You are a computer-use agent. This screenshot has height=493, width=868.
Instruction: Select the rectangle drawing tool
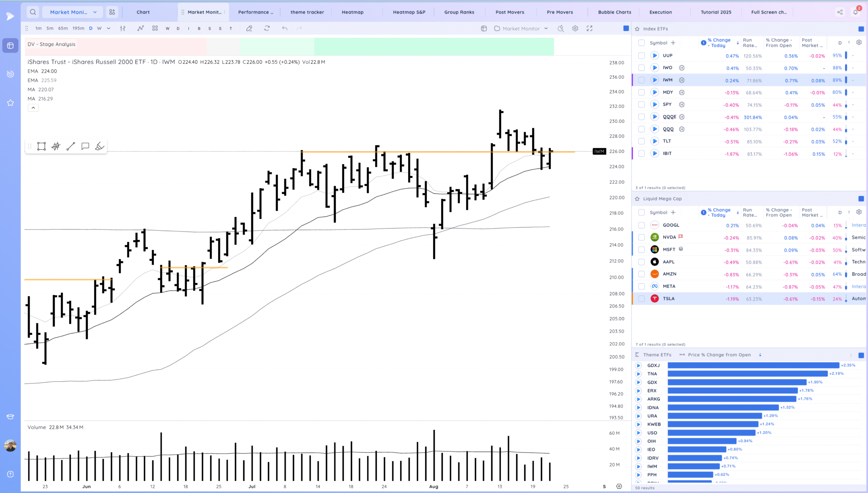pos(41,146)
